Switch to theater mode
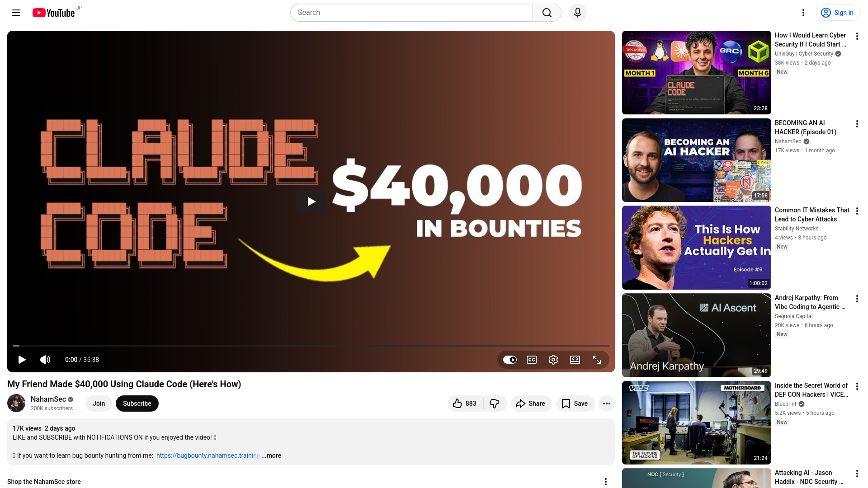868x488 pixels. click(575, 360)
